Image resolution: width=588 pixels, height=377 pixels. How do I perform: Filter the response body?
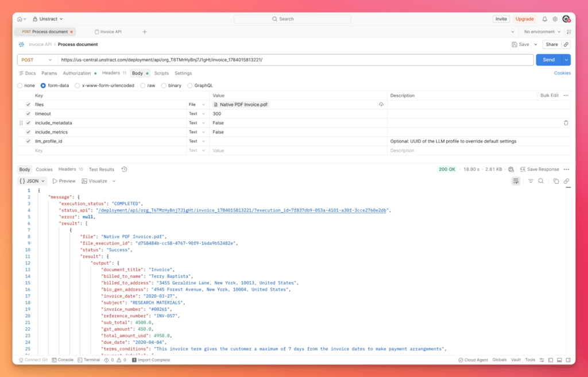tap(531, 181)
